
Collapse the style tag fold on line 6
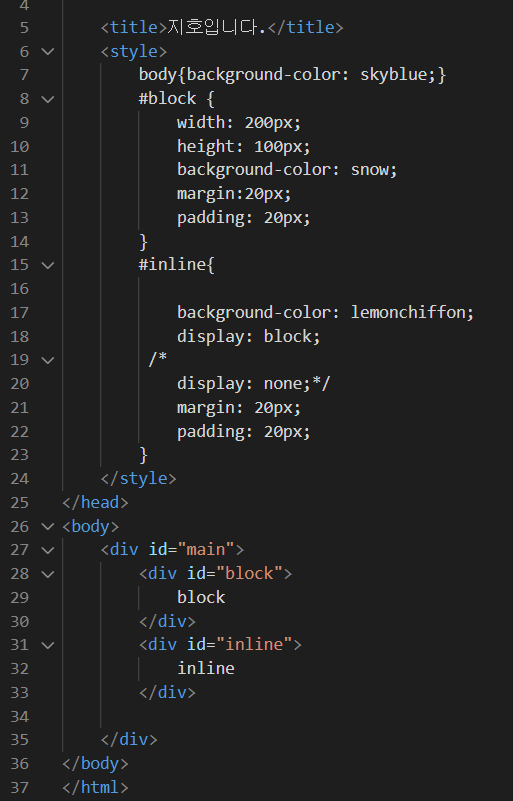click(48, 52)
